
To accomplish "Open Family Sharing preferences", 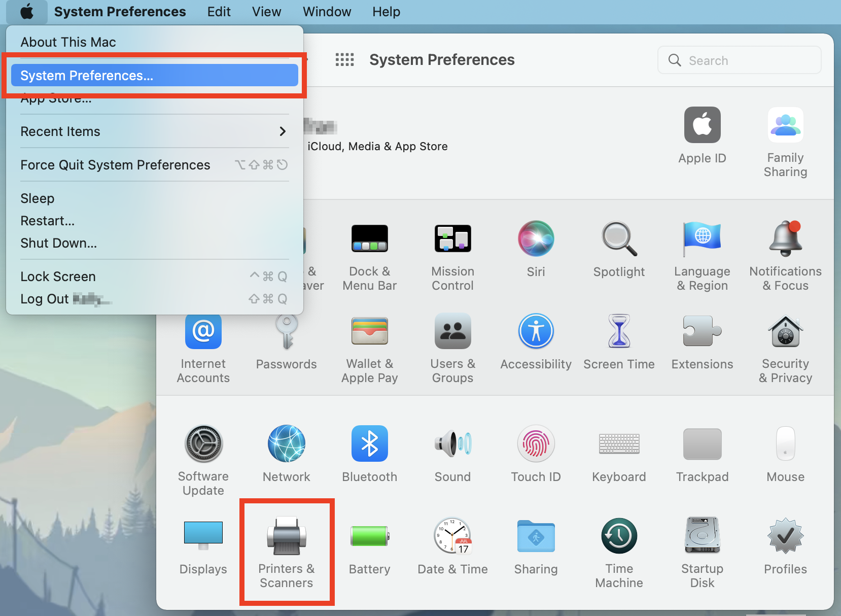I will [x=785, y=142].
